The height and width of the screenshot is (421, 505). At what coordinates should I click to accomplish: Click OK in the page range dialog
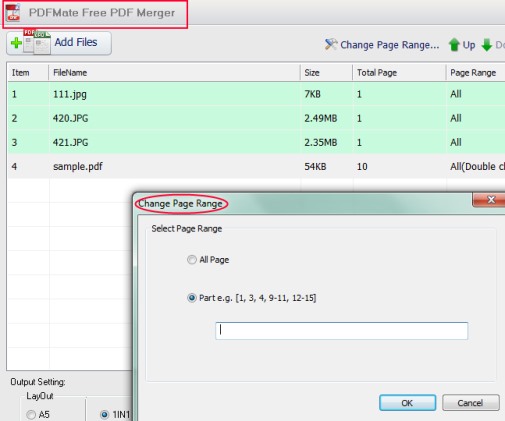point(407,403)
